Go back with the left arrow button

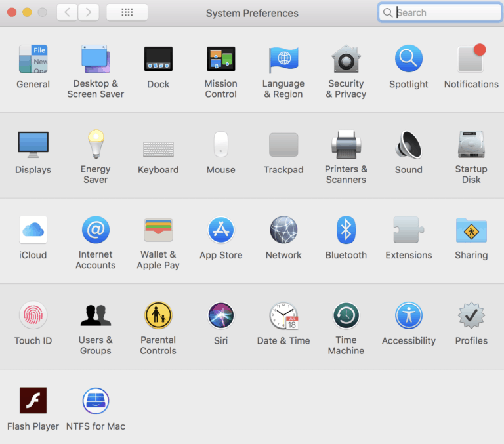67,12
